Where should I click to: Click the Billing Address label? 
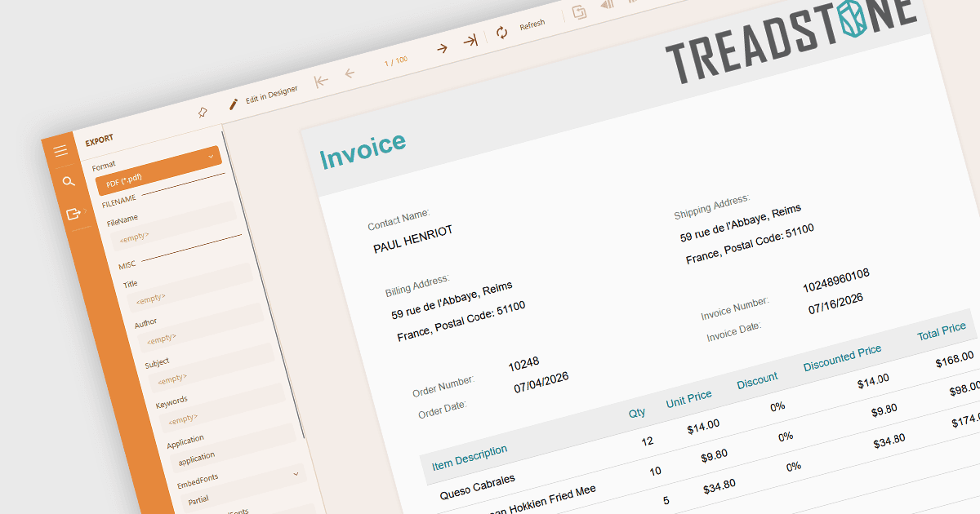click(417, 286)
